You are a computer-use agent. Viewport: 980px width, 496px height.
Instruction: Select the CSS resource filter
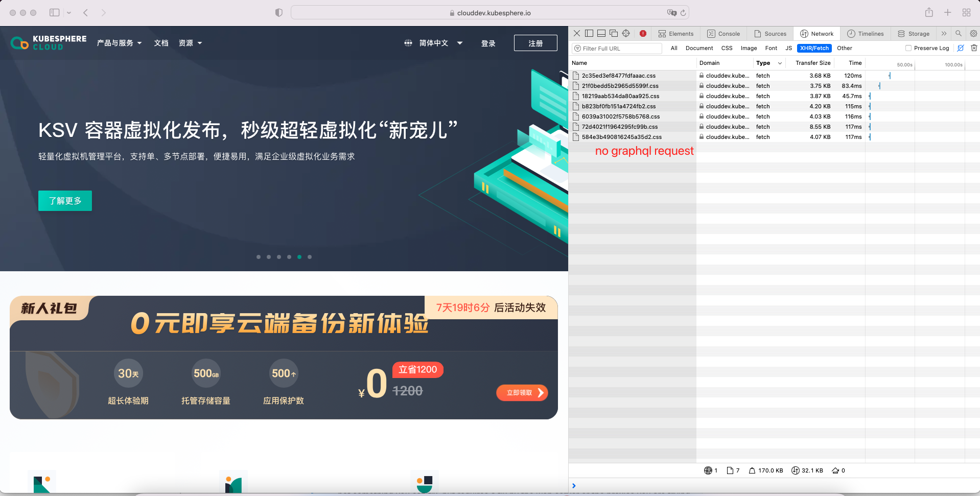pos(727,48)
